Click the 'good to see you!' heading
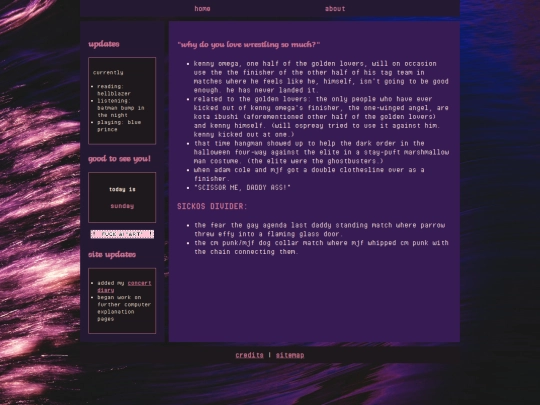 click(x=120, y=159)
